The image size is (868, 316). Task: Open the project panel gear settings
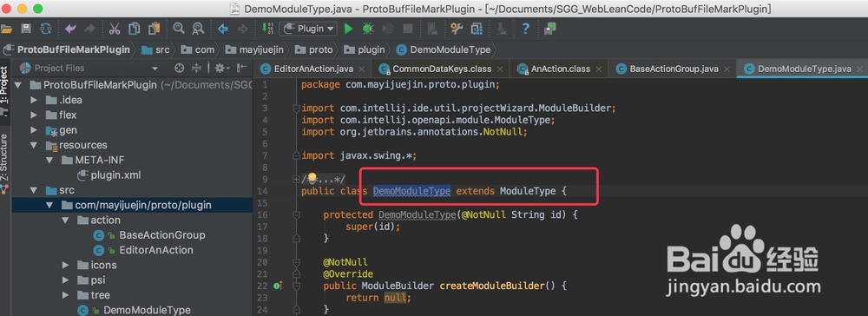[221, 68]
